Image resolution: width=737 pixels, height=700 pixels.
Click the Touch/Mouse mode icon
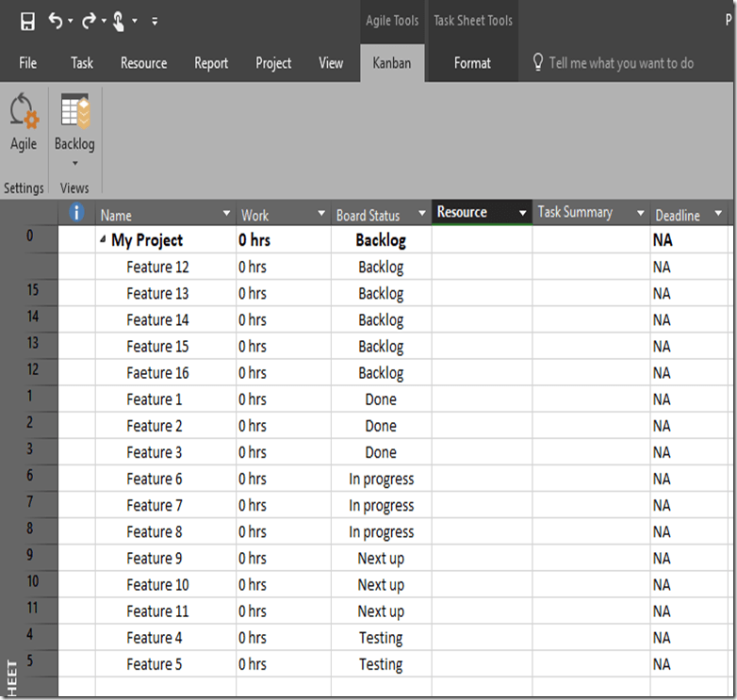[121, 21]
